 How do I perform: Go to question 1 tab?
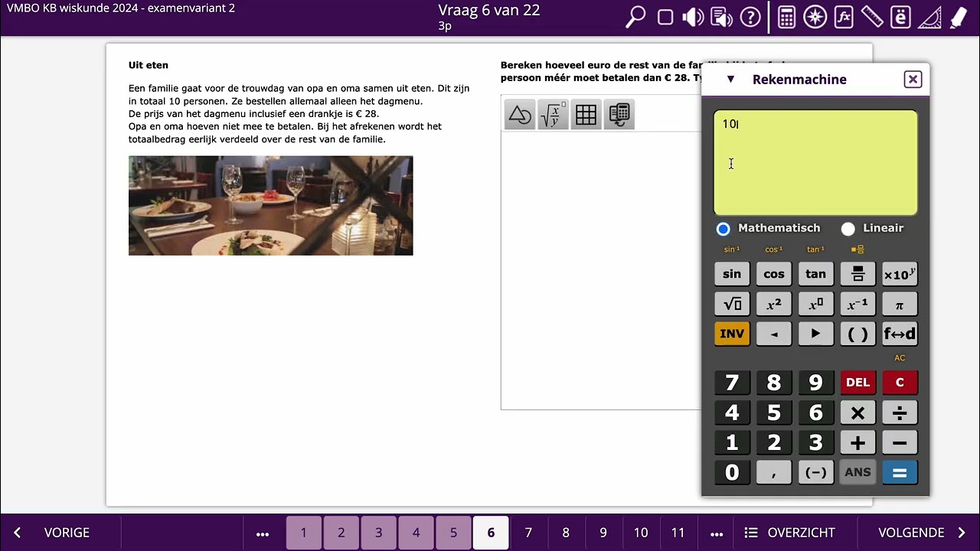point(303,533)
